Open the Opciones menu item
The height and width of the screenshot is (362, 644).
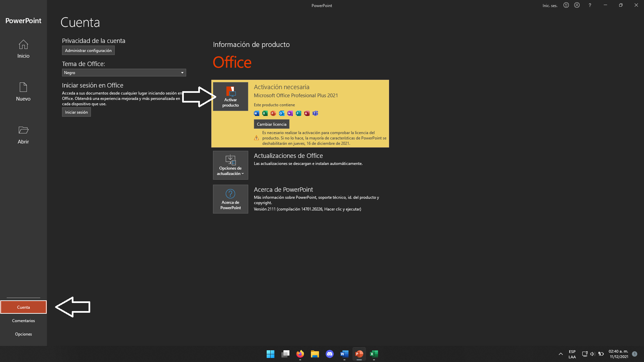click(x=23, y=334)
